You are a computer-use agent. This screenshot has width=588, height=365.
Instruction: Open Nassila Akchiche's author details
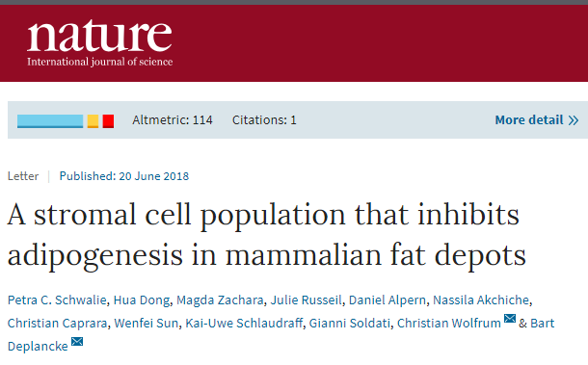481,300
